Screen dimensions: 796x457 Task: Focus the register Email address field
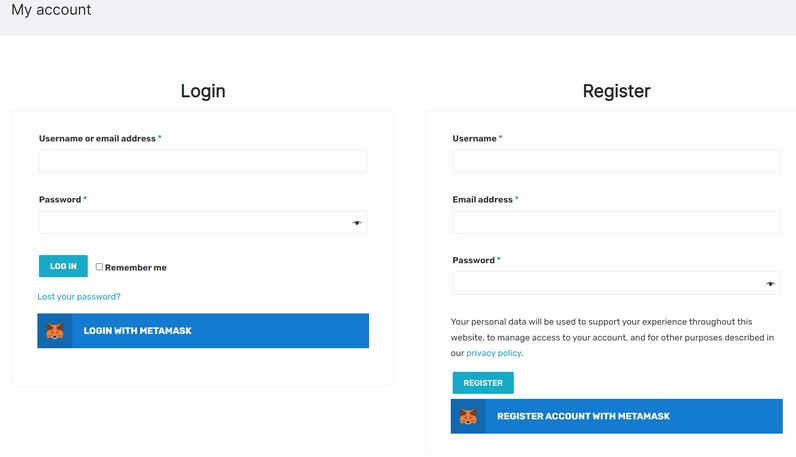(x=617, y=222)
